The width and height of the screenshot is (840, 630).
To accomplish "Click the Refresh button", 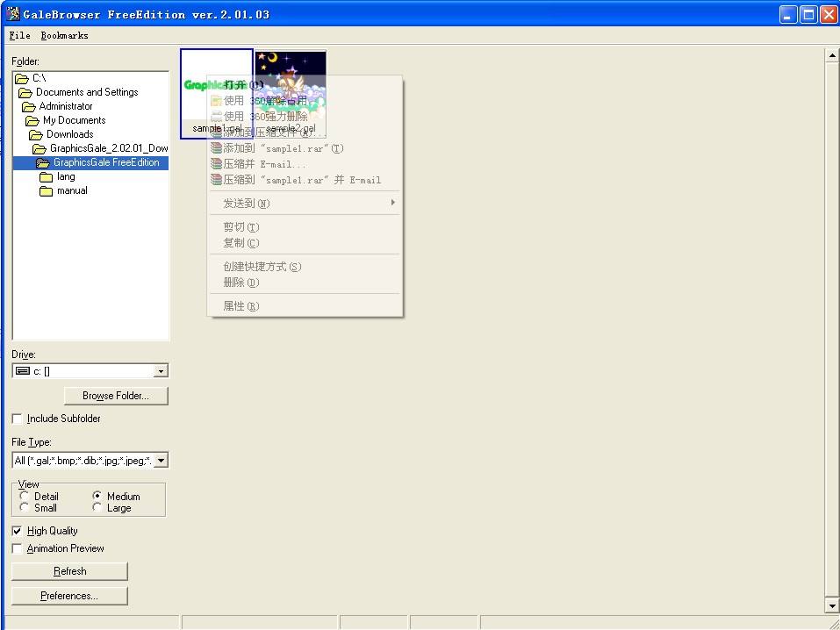I will pyautogui.click(x=69, y=571).
